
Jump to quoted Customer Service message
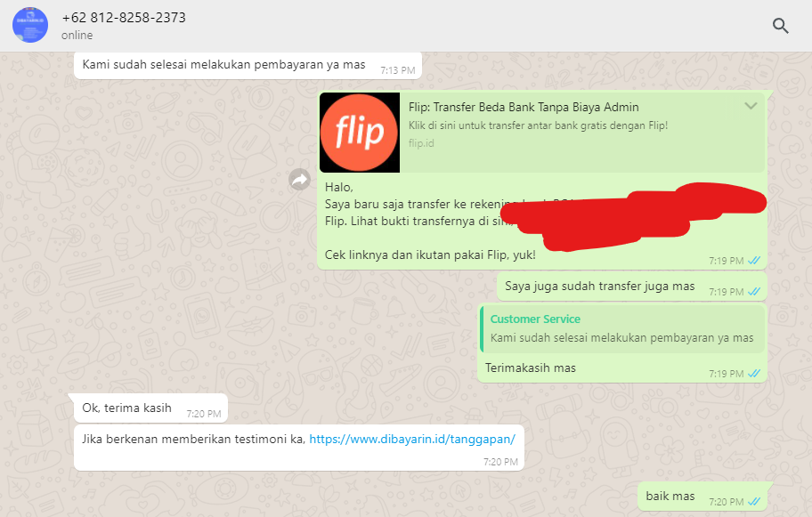pyautogui.click(x=622, y=328)
